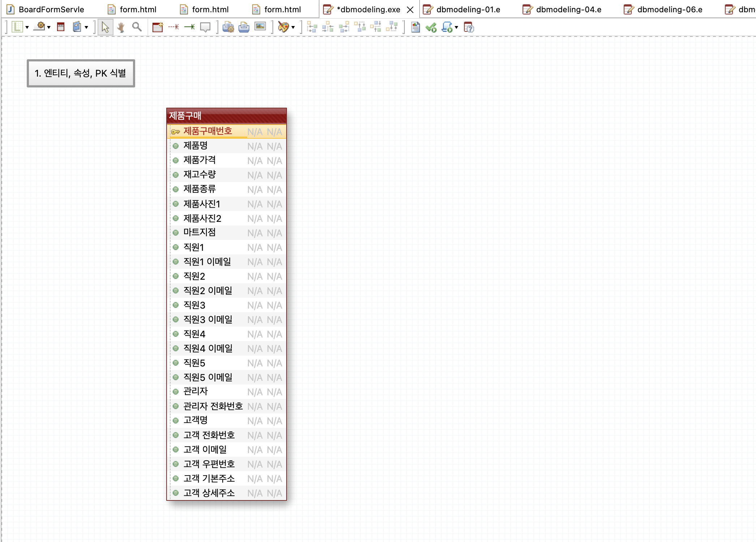This screenshot has width=756, height=542.
Task: Click the second alignment icon in the alignment group
Action: pos(328,27)
